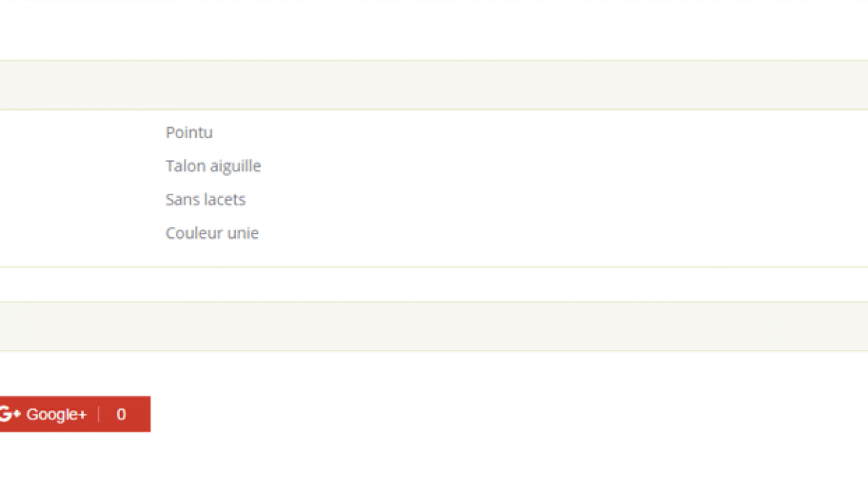Select the 'Pointu' characteristic

point(189,133)
